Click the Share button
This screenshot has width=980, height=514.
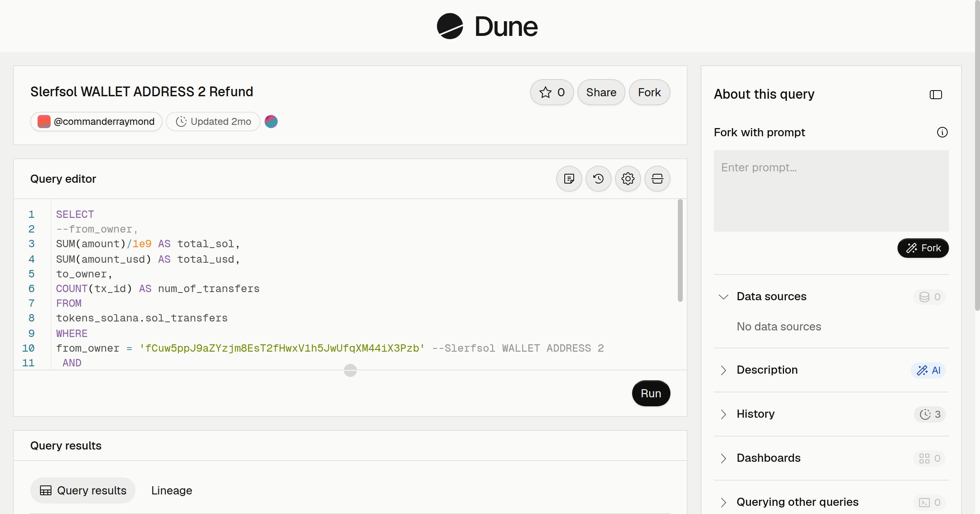(x=601, y=92)
